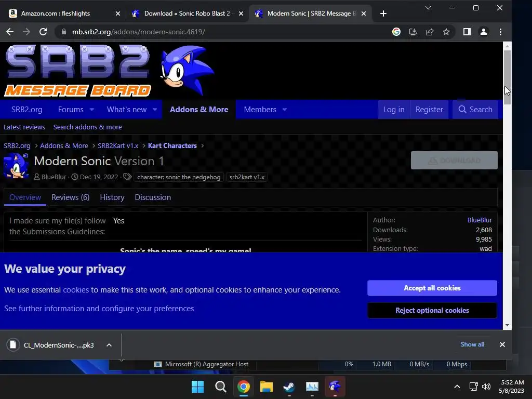Open the Reviews (6) tab

pyautogui.click(x=70, y=197)
